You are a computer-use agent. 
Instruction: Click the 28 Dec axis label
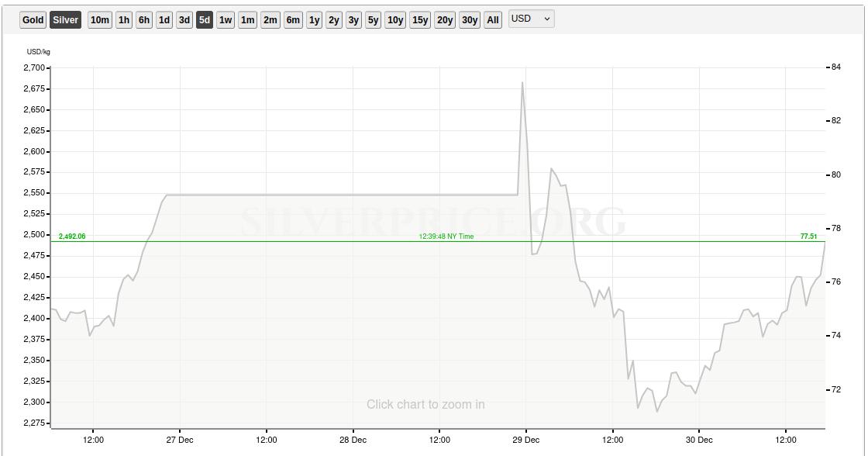(353, 440)
